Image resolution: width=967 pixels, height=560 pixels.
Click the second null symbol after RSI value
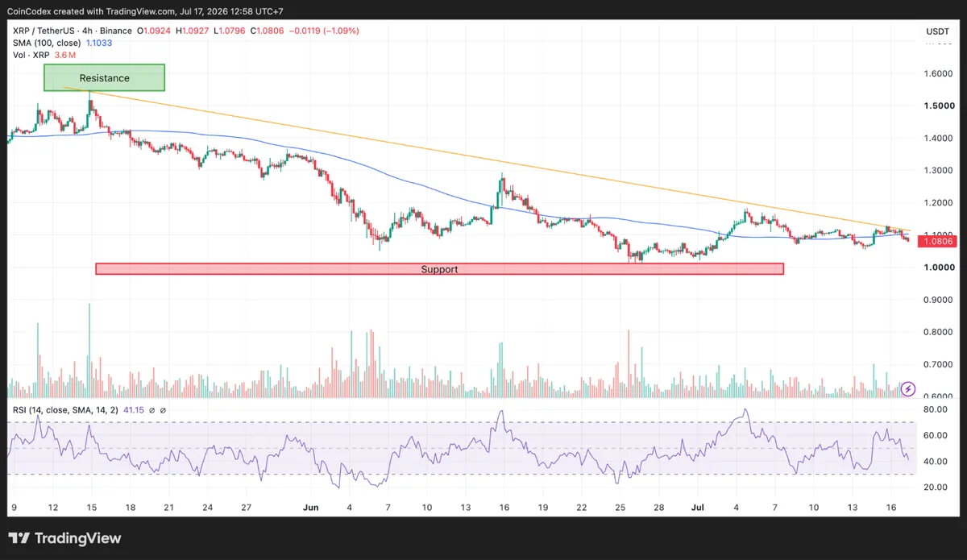pyautogui.click(x=163, y=410)
